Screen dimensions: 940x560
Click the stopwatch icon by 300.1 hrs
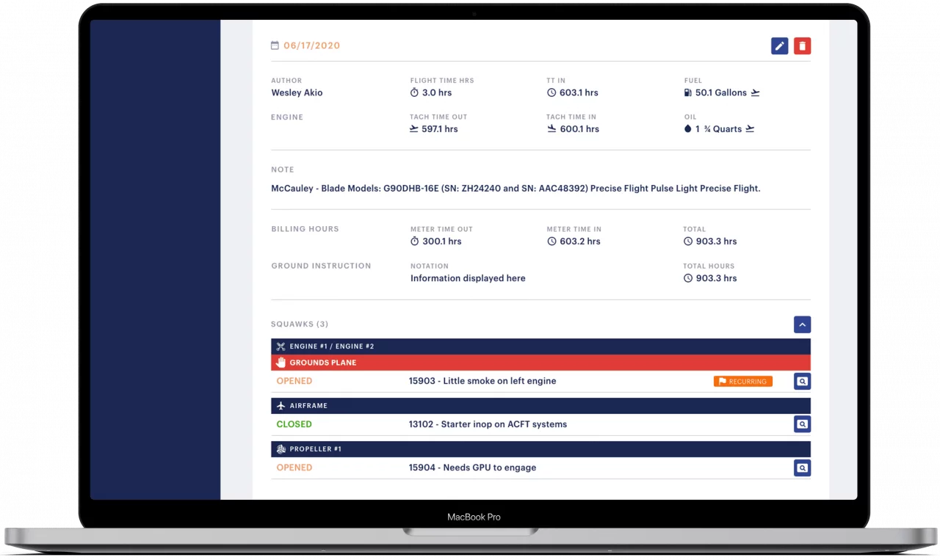[414, 241]
